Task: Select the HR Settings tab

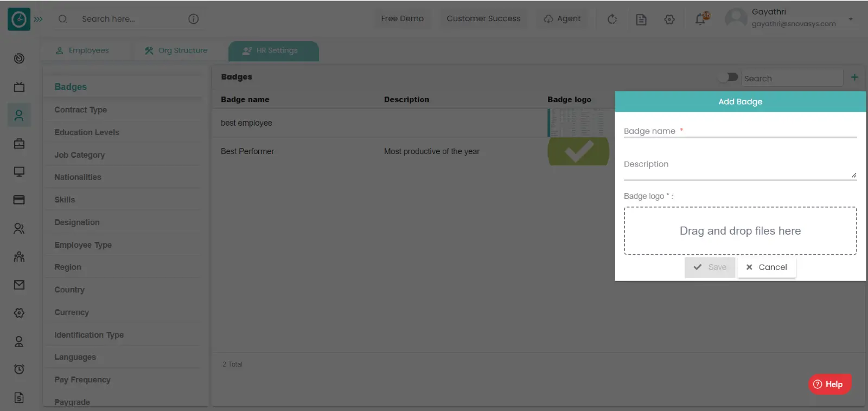Action: tap(273, 51)
